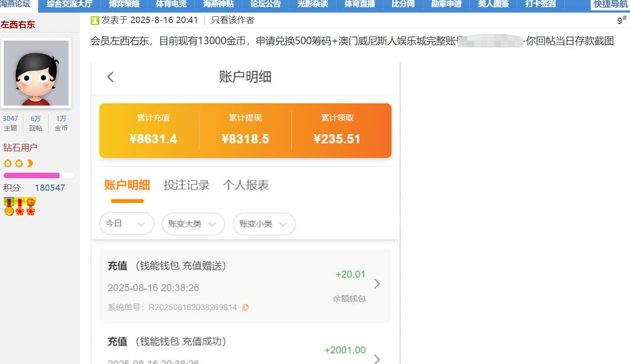
Task: Click the first orange sun level icon
Action: pos(7,163)
